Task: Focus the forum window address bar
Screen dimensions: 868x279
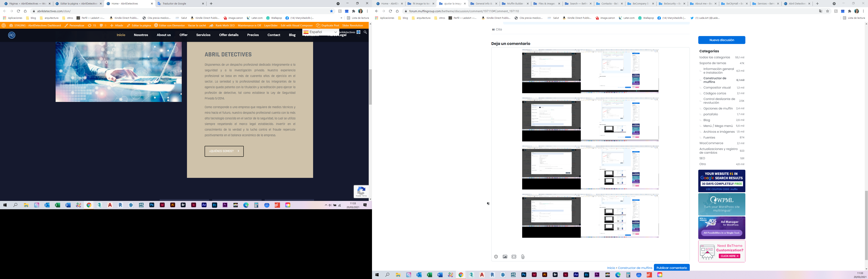Action: 610,11
